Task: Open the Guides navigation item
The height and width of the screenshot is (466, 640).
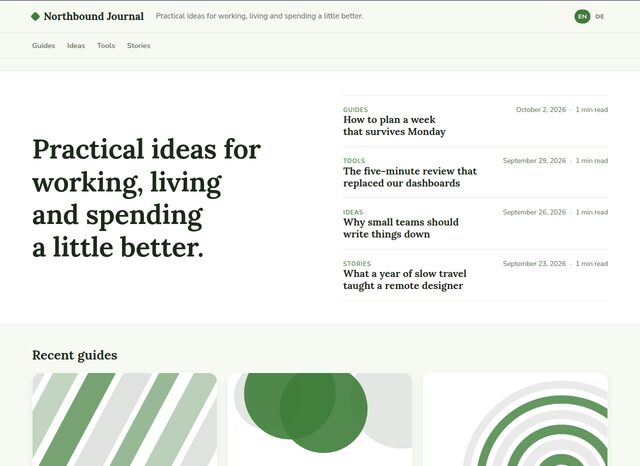Action: (44, 46)
